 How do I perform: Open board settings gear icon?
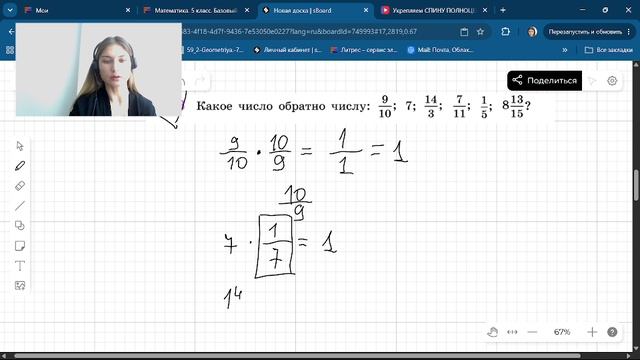(x=612, y=81)
